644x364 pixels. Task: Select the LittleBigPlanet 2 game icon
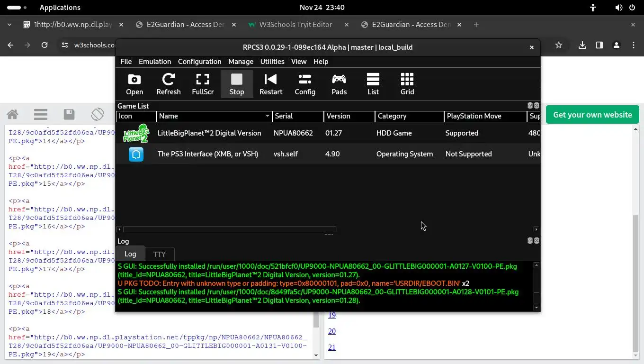coord(136,133)
